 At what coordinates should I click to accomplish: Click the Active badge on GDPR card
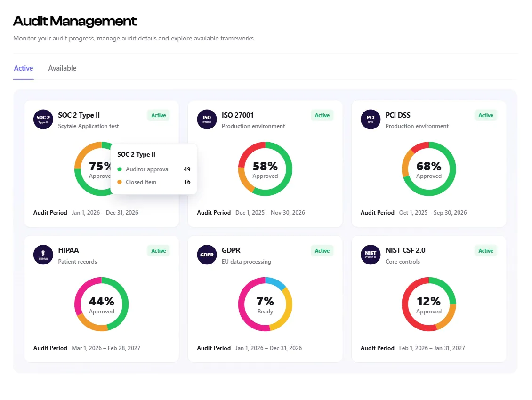pyautogui.click(x=322, y=251)
